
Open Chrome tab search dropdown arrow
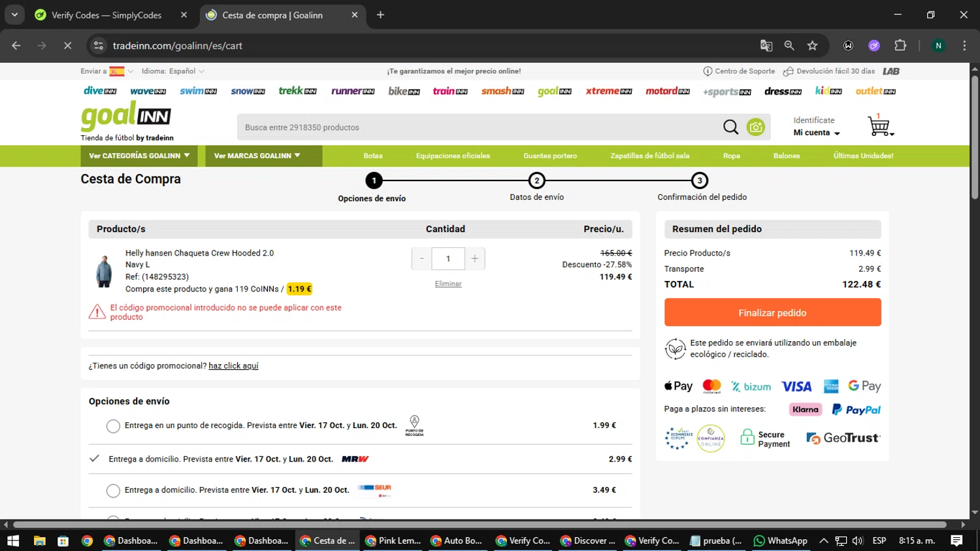(x=14, y=14)
